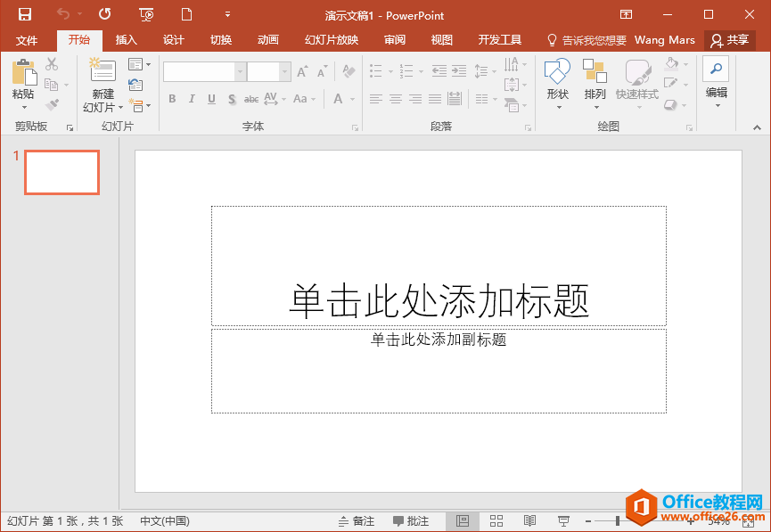
Task: Switch to the 插入 tab
Action: pos(126,40)
